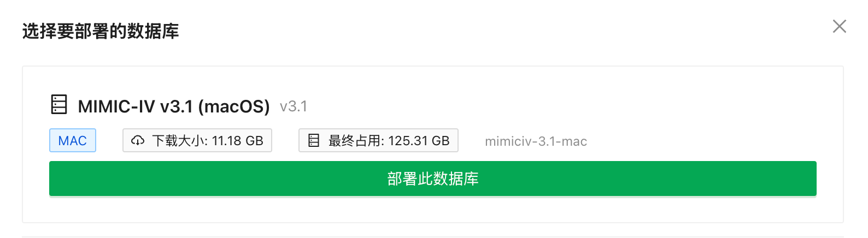The height and width of the screenshot is (238, 868).
Task: Click the mimiciv-3.1-mac identifier text
Action: [x=536, y=141]
